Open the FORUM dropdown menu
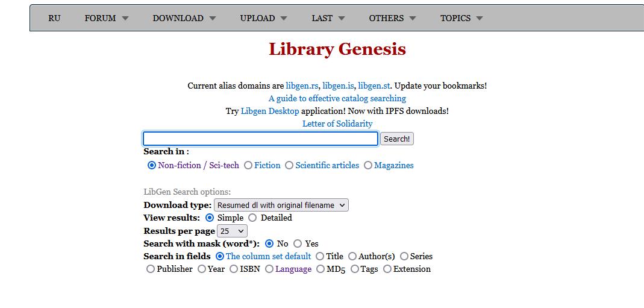 pos(107,18)
